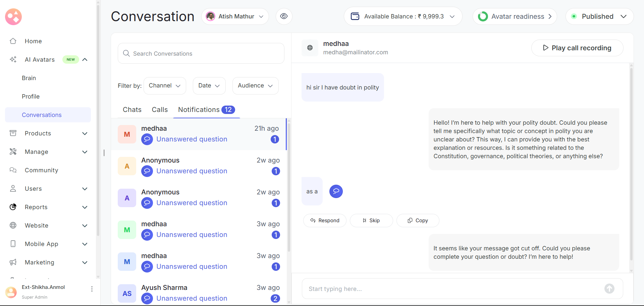
Task: Click the Respond button
Action: coord(325,221)
